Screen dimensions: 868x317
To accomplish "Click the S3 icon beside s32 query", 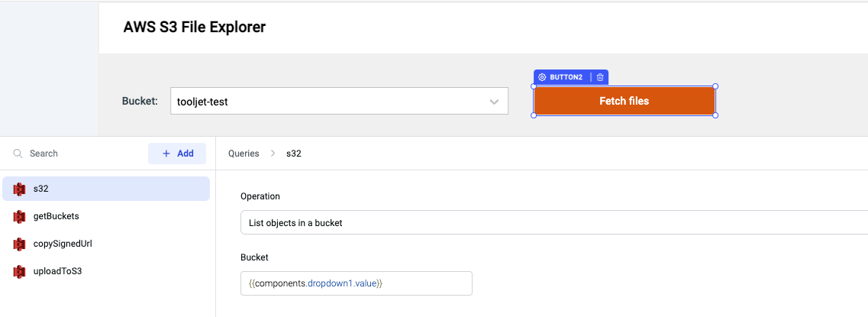I will [19, 189].
